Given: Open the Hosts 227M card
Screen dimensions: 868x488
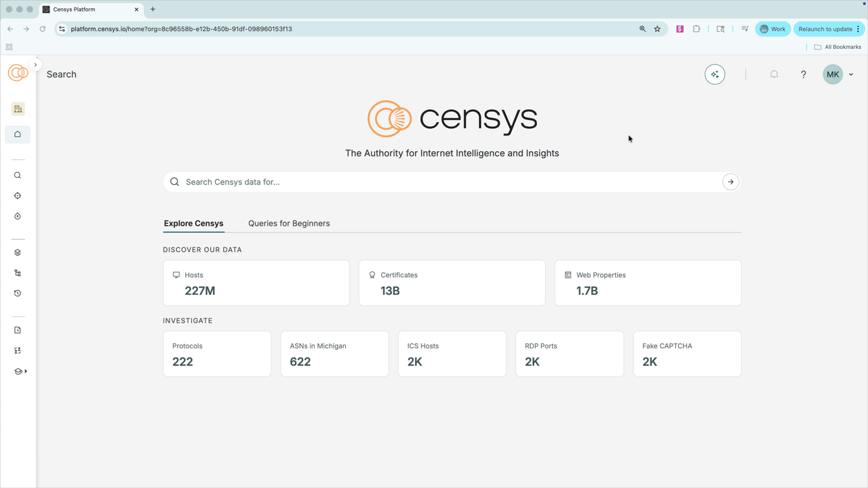Looking at the screenshot, I should click(256, 283).
